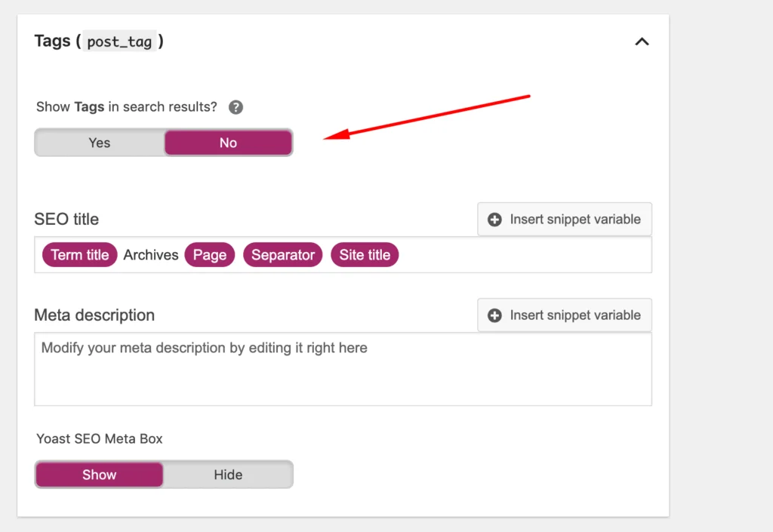
Task: Select No for showing Tags in search
Action: [228, 143]
